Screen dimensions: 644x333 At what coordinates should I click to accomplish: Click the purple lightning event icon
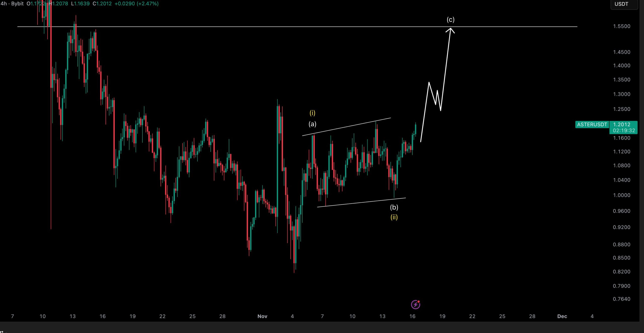(x=415, y=304)
